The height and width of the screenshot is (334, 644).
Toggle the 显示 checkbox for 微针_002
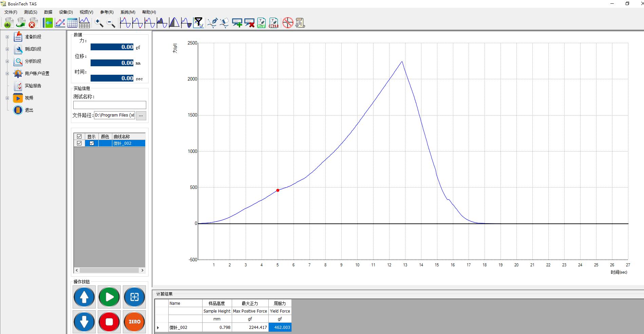click(92, 143)
